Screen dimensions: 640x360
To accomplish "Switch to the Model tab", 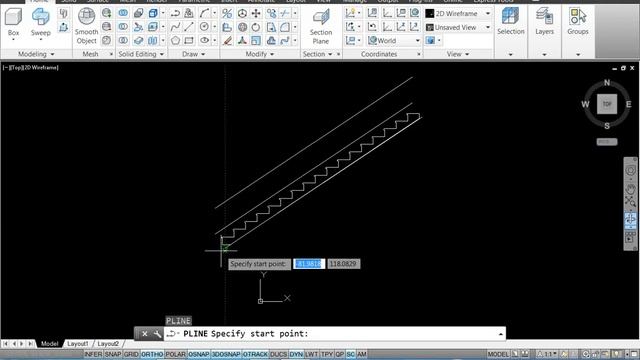I will click(49, 344).
